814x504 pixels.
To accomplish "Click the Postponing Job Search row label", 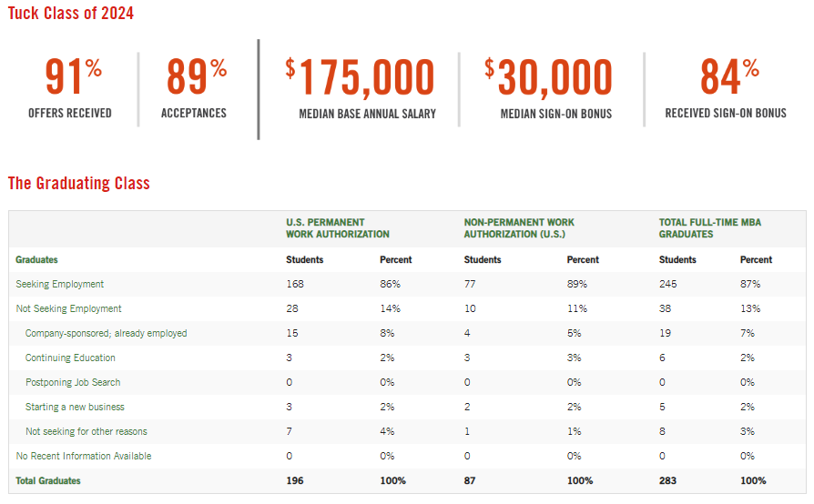I will click(x=73, y=382).
